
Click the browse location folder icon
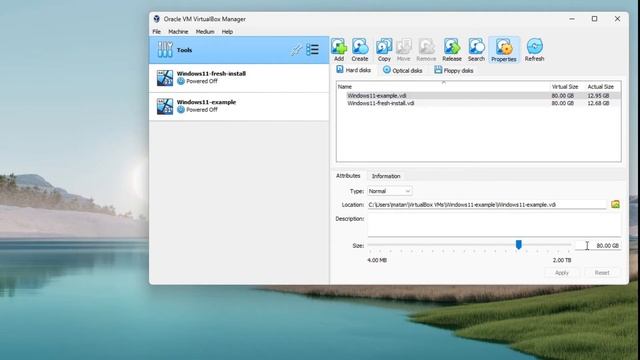tap(615, 204)
